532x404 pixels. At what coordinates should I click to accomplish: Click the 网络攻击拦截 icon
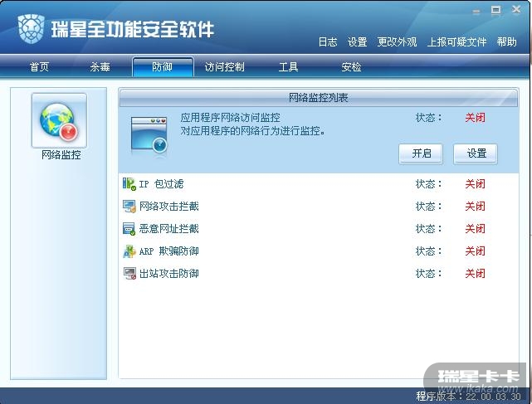tap(129, 207)
